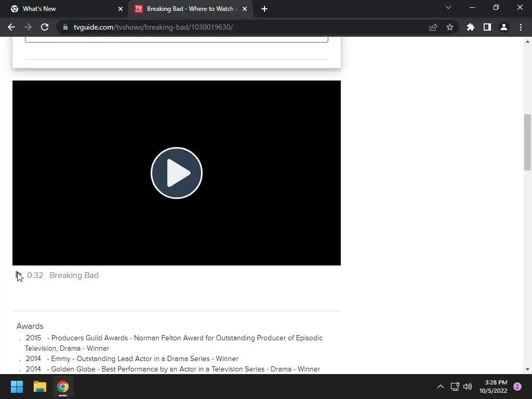The height and width of the screenshot is (399, 532).
Task: Click the 2014 Golden Globe Best Performance entry
Action: tap(172, 369)
